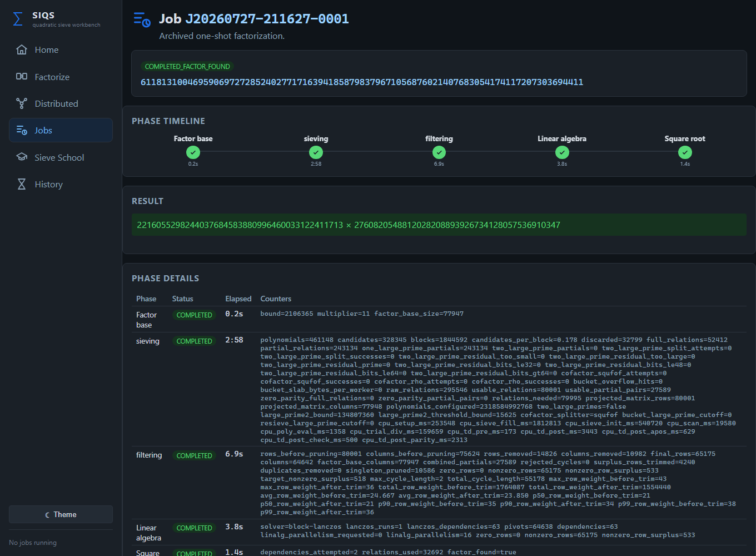Select the Jobs menu item
756x556 pixels.
(61, 130)
